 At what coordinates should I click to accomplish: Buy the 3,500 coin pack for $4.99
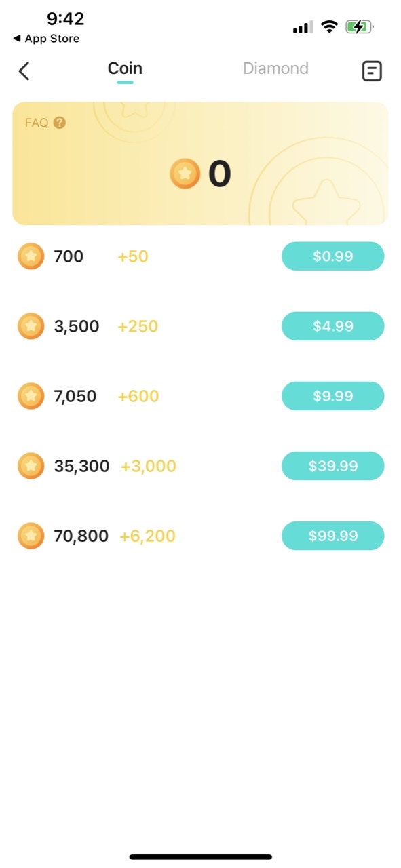[332, 326]
